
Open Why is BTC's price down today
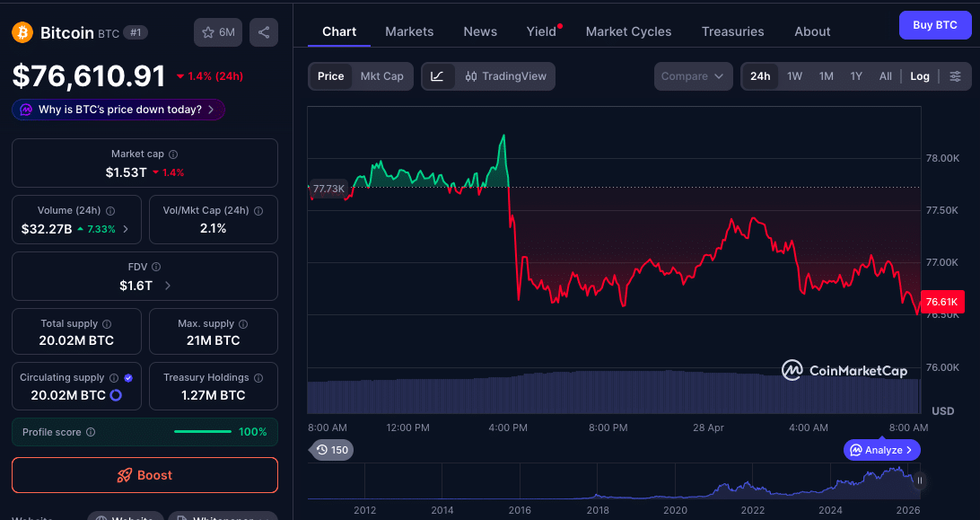pyautogui.click(x=118, y=109)
